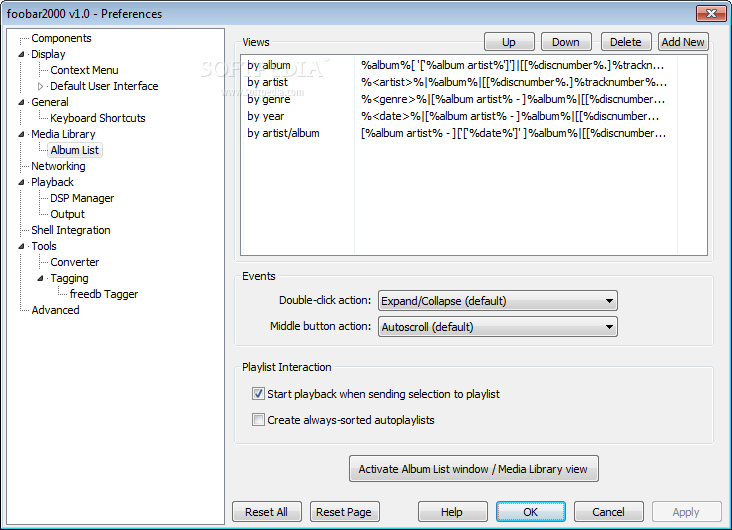Screen dimensions: 732x530
Task: Click the Reset All button
Action: click(267, 512)
